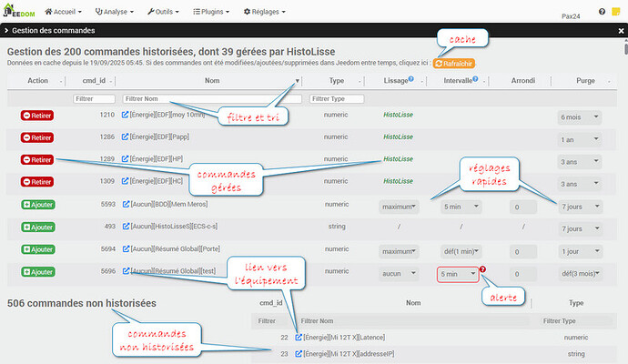This screenshot has width=628, height=364.
Task: Open equipment link for command 1286
Action: pos(125,136)
